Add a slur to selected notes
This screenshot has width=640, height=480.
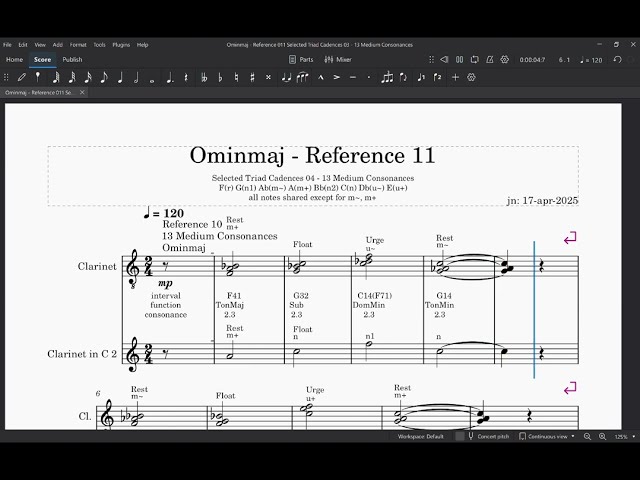[x=302, y=77]
